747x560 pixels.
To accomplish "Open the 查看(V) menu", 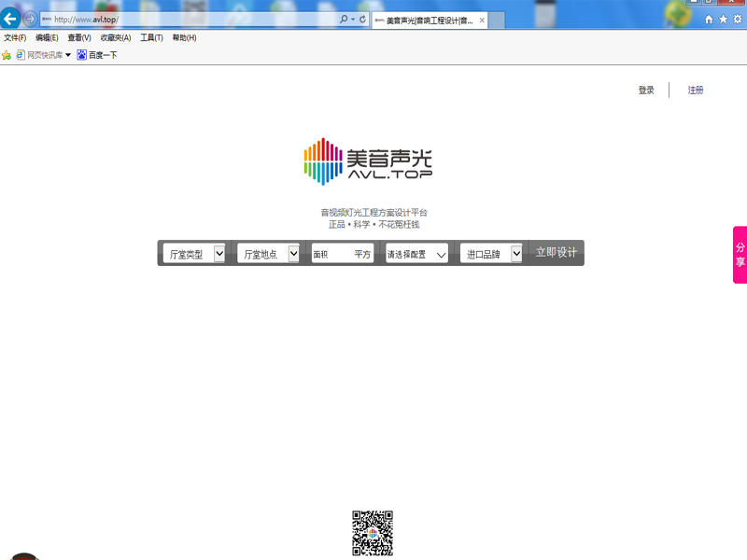I will 79,37.
